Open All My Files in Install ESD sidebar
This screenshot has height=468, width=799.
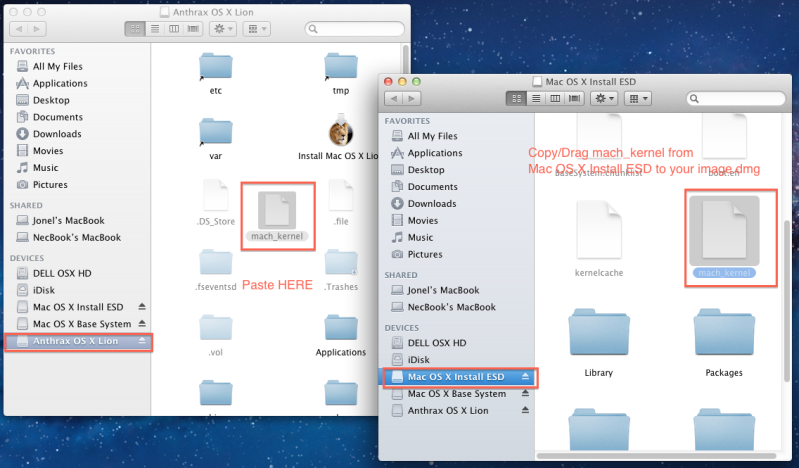pyautogui.click(x=432, y=136)
